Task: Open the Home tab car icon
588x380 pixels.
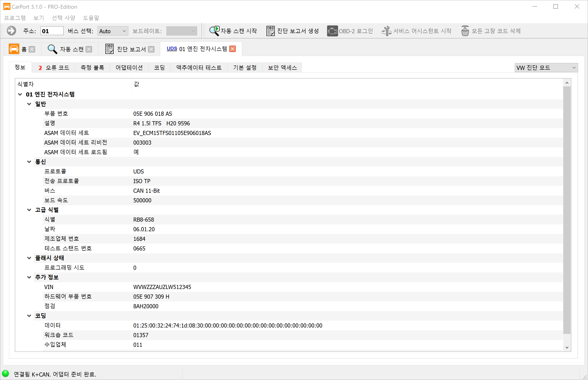Action: 14,49
